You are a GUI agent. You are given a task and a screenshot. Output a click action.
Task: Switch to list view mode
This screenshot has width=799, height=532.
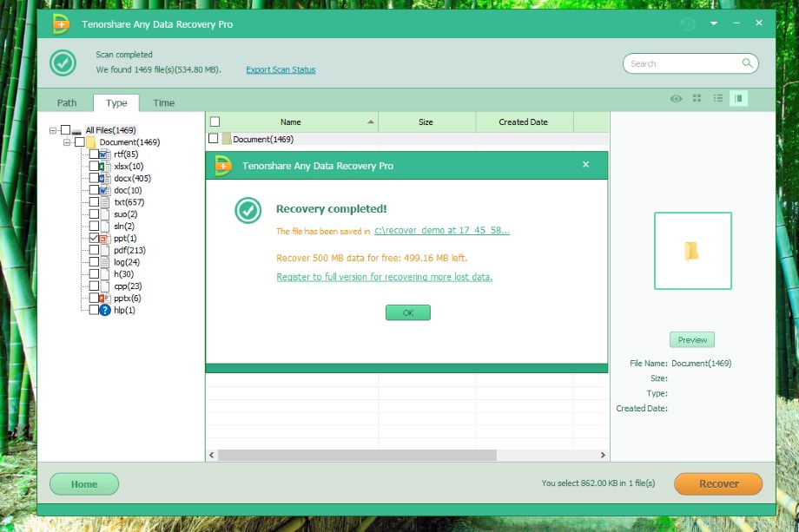pyautogui.click(x=717, y=99)
